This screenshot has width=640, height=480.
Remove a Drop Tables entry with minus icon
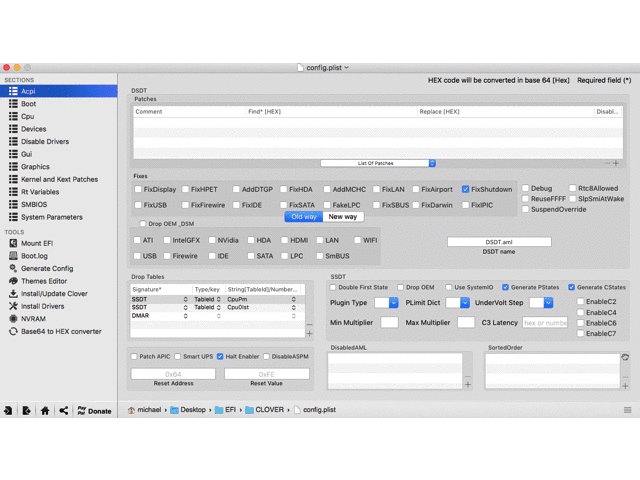coord(309,324)
